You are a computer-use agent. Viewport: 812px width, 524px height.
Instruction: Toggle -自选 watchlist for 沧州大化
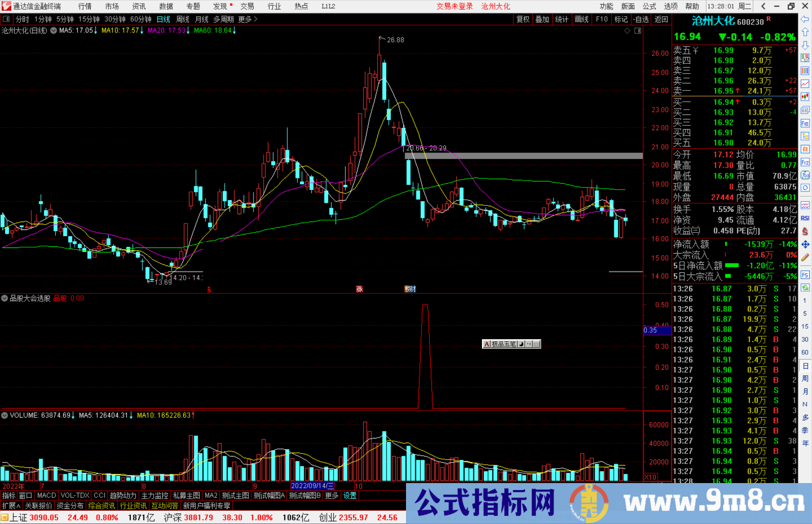click(641, 19)
